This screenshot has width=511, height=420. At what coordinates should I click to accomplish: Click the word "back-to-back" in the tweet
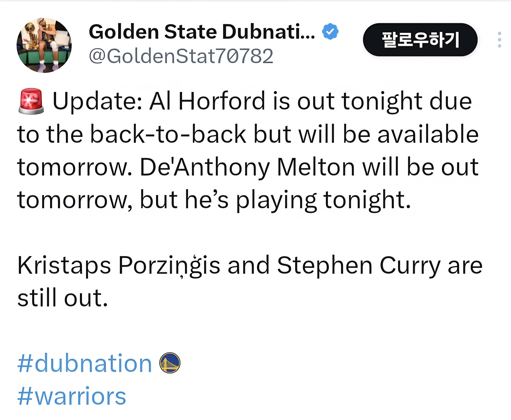pyautogui.click(x=168, y=134)
